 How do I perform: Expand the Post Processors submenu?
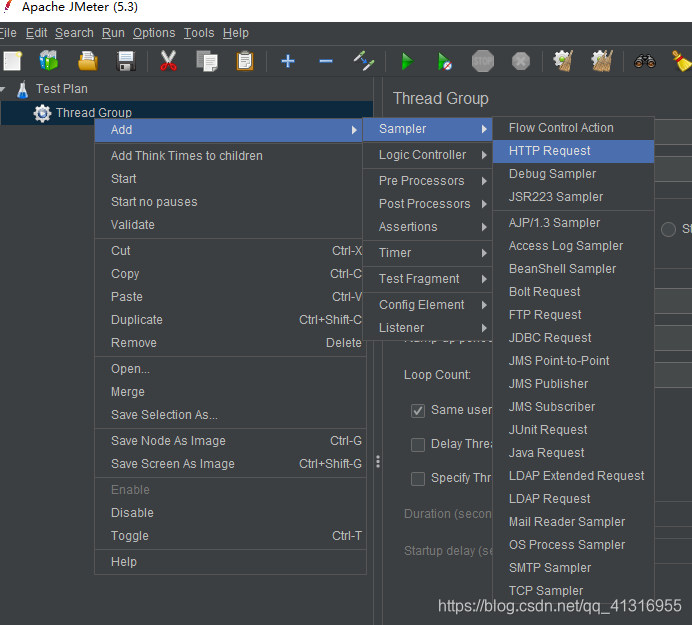[x=427, y=204]
